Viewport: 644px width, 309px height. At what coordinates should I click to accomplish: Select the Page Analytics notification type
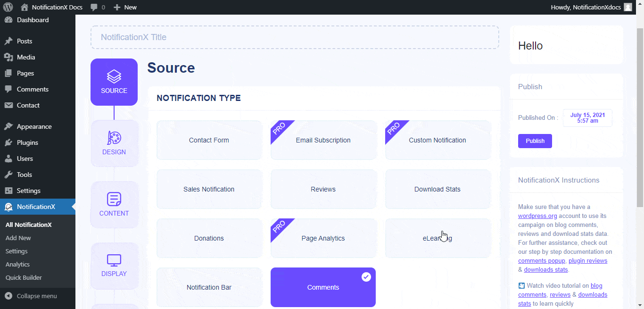coord(323,238)
